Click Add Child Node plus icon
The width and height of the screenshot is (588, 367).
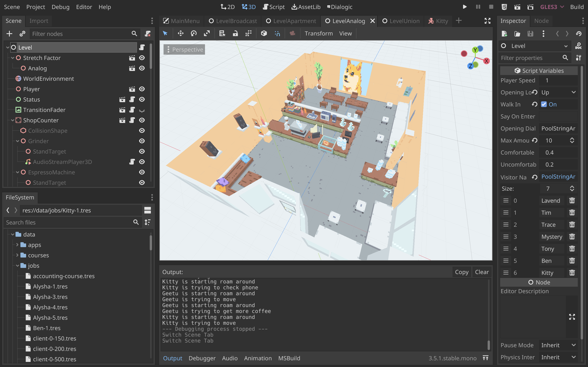(x=9, y=33)
